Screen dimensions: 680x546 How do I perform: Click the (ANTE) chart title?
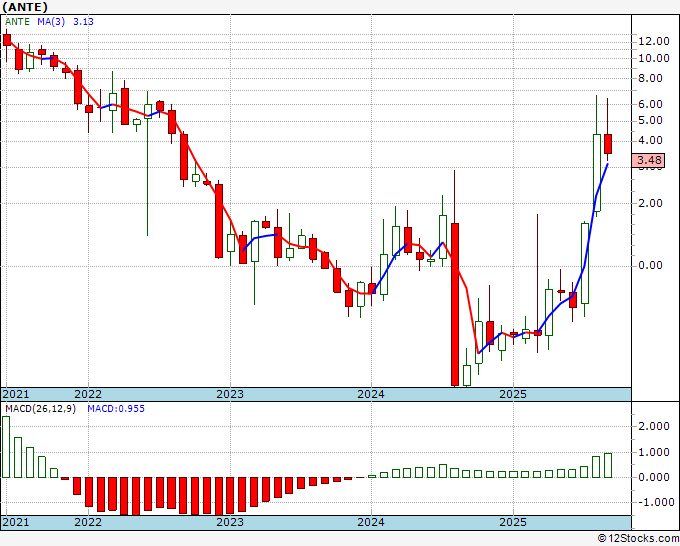point(25,7)
